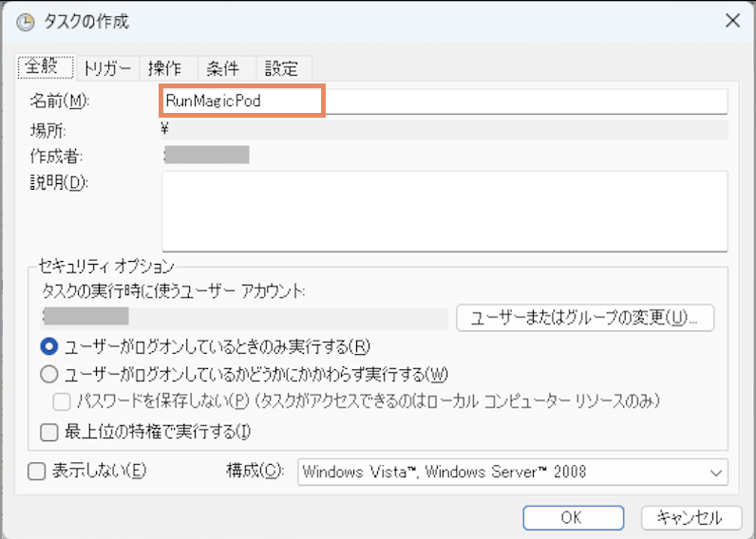Check the 表示しない checkbox
The image size is (756, 539).
[37, 471]
